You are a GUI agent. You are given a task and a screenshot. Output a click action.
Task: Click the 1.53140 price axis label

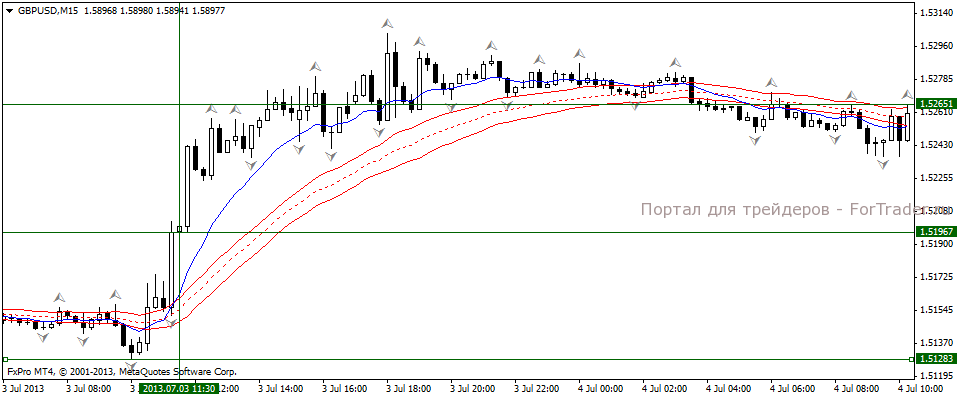pyautogui.click(x=937, y=13)
